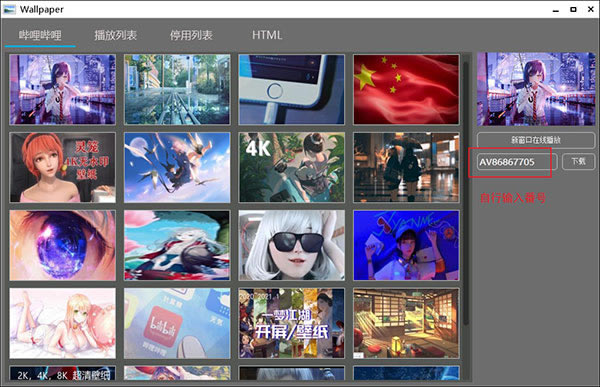Select the pink tree lying girl wallpaper
Viewport: 600px width, 387px height.
tap(177, 245)
